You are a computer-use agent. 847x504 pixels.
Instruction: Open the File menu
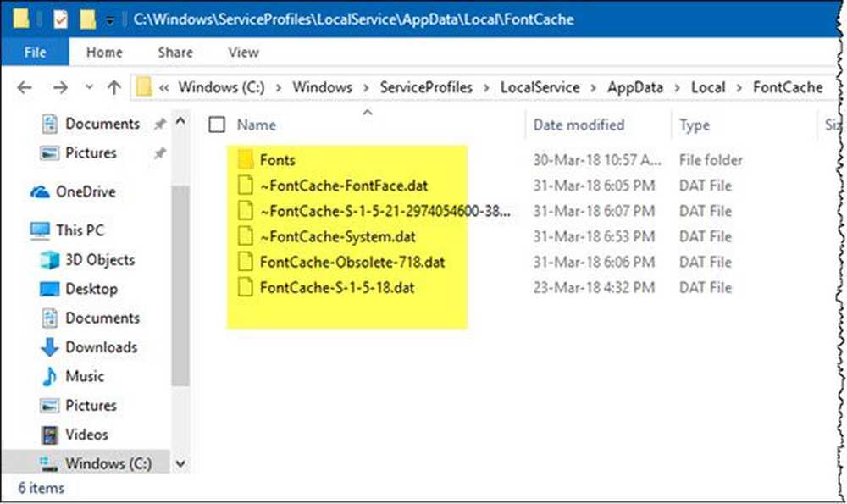click(x=36, y=53)
